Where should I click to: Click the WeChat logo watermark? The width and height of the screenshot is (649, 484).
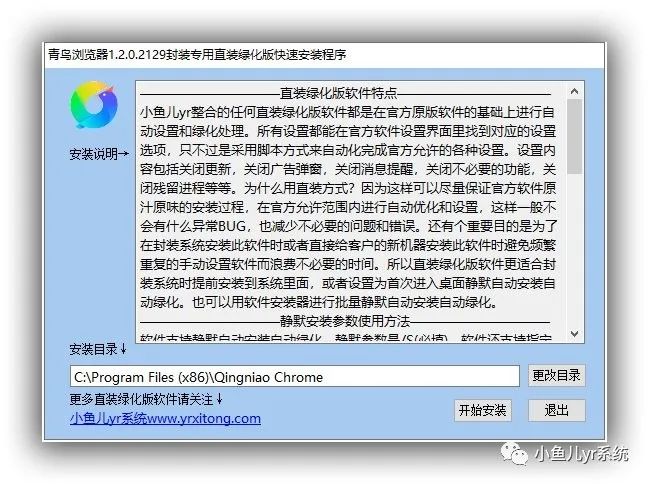tap(514, 454)
